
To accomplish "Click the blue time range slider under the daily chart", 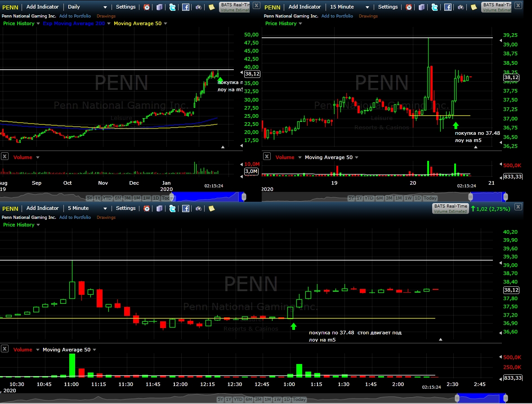I will [x=206, y=196].
